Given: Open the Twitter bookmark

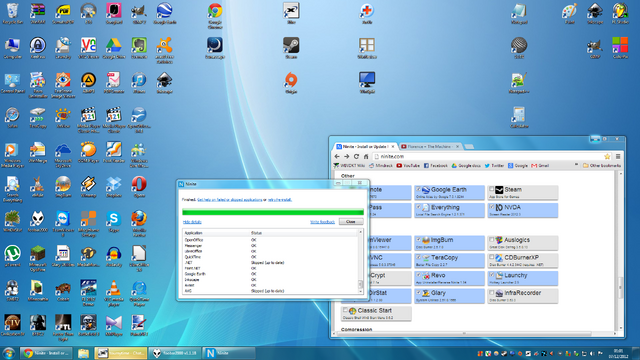Looking at the screenshot, I should click(494, 166).
